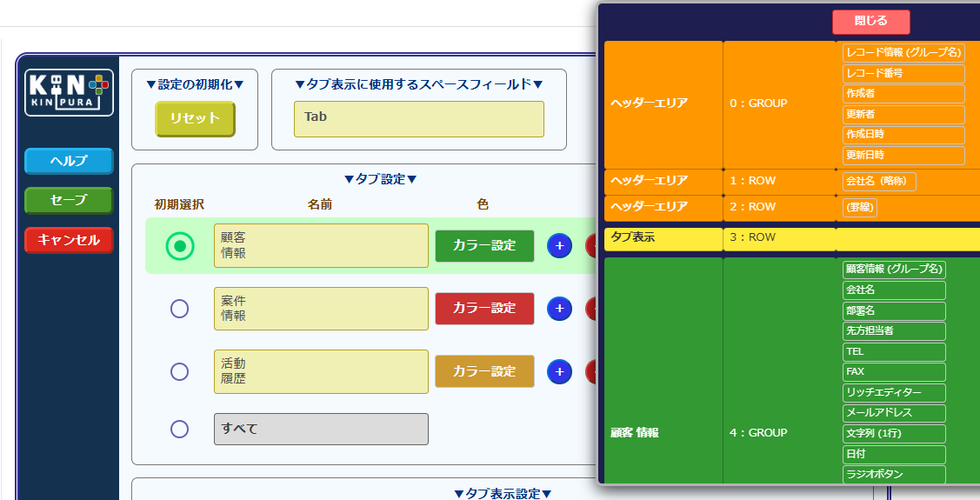Click the レコード番号 field tag

pos(903,73)
